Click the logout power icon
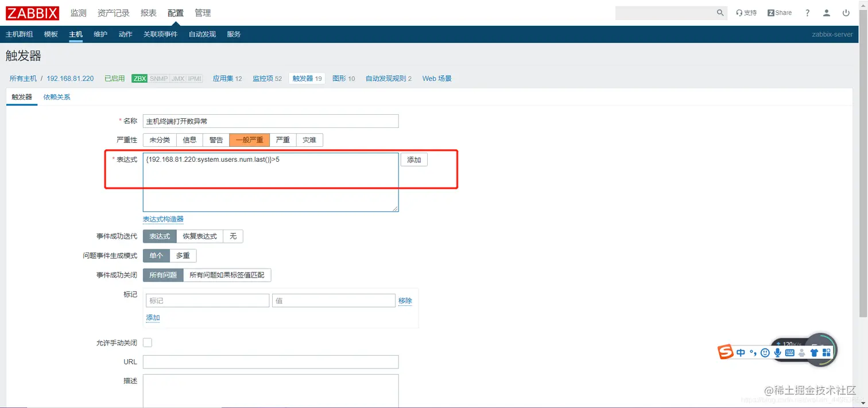This screenshot has width=868, height=408. [x=846, y=13]
